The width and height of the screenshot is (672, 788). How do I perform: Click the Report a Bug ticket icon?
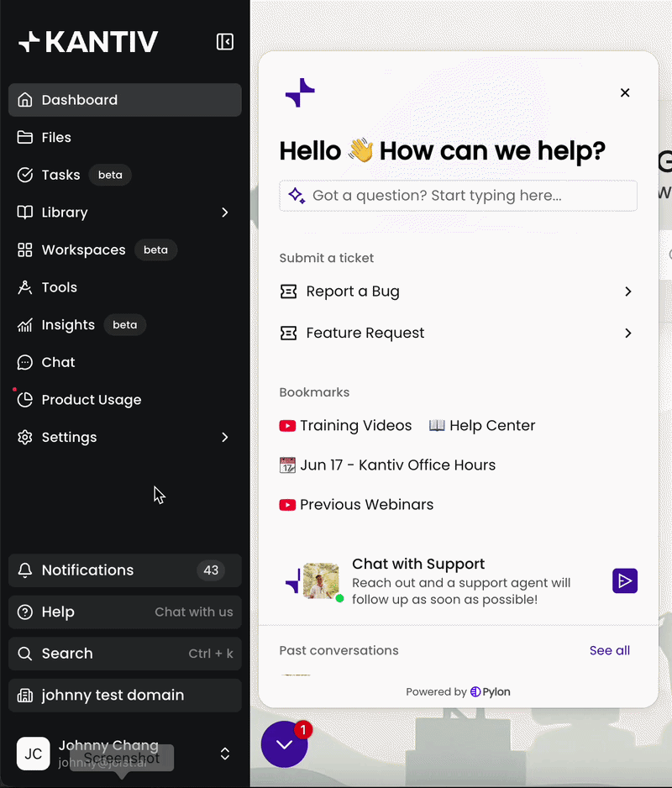(288, 292)
